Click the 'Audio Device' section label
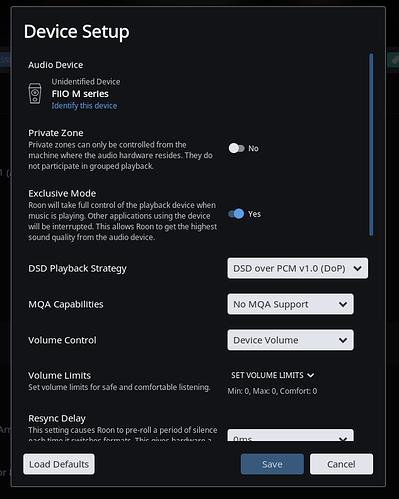Viewport: 399px width, 499px height. [56, 65]
